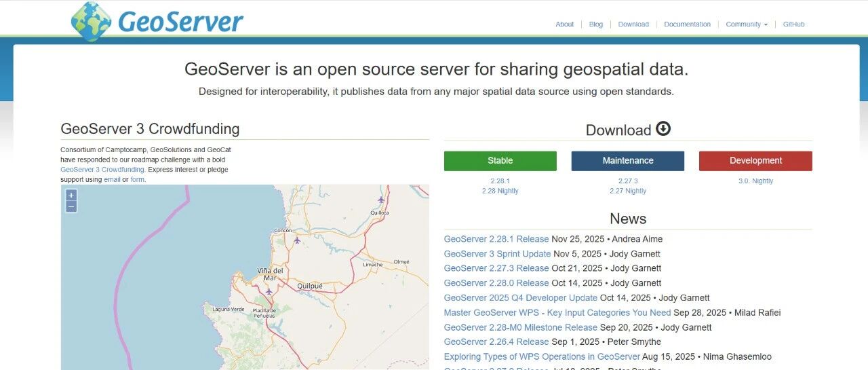
Task: Click the airplane marker near Concón on the map
Action: click(x=297, y=240)
